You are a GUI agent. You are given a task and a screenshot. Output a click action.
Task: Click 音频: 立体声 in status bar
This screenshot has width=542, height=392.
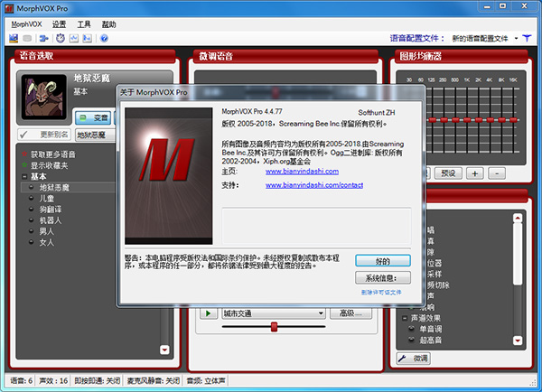coord(206,380)
